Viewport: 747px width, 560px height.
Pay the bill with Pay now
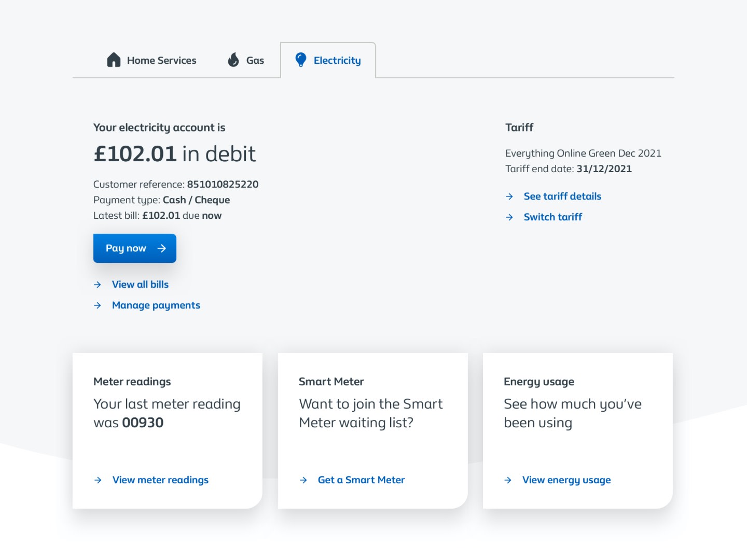(x=135, y=248)
